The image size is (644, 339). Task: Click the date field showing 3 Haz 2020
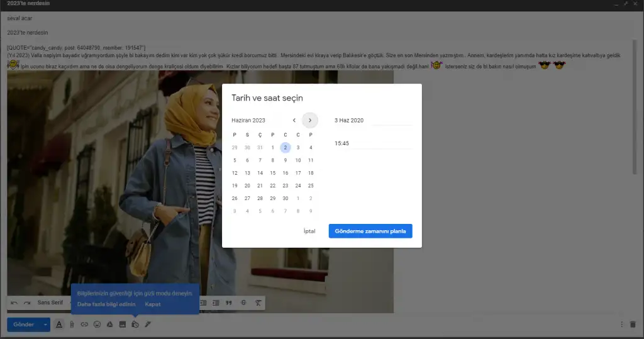(x=372, y=120)
